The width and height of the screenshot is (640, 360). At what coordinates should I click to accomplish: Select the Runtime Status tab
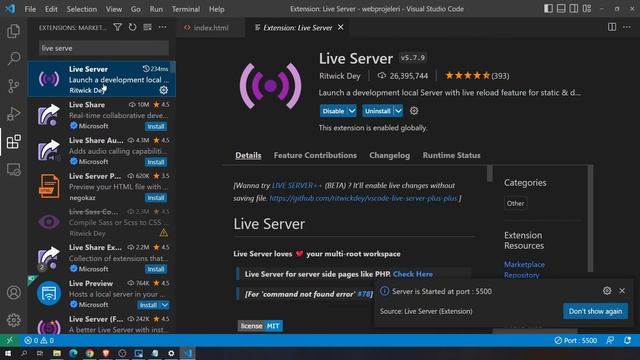pyautogui.click(x=451, y=156)
